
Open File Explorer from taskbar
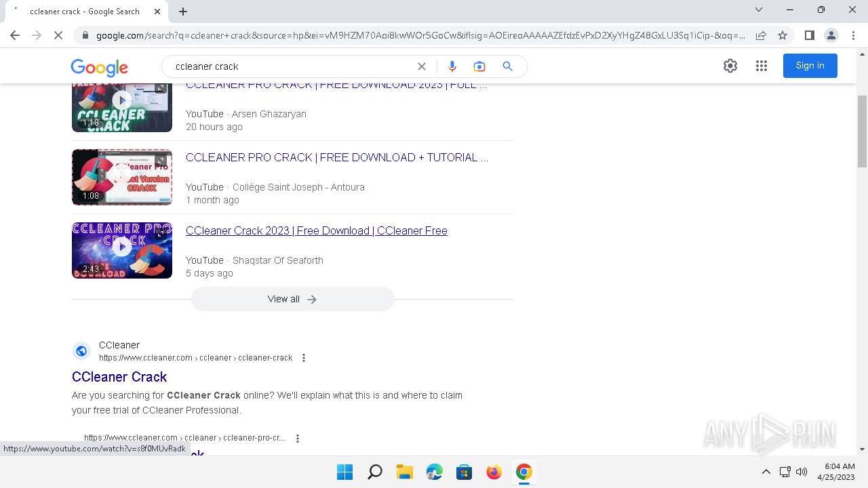point(405,472)
